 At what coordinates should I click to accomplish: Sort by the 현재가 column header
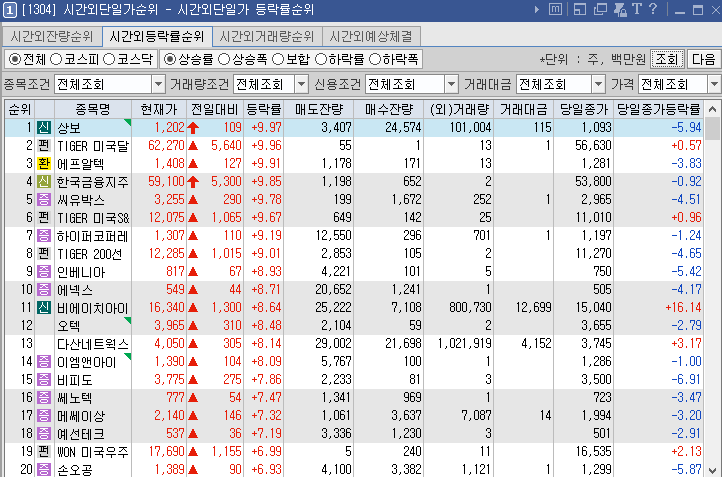pos(159,109)
